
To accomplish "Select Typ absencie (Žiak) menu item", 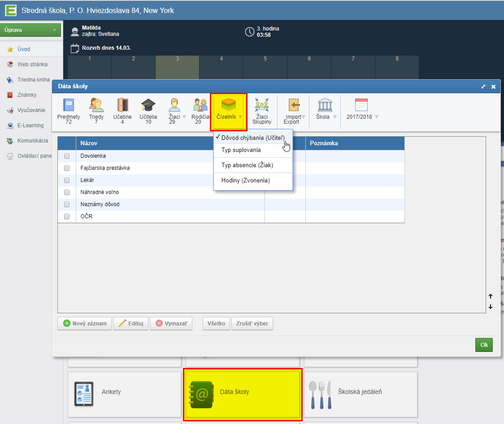I will pos(253,165).
